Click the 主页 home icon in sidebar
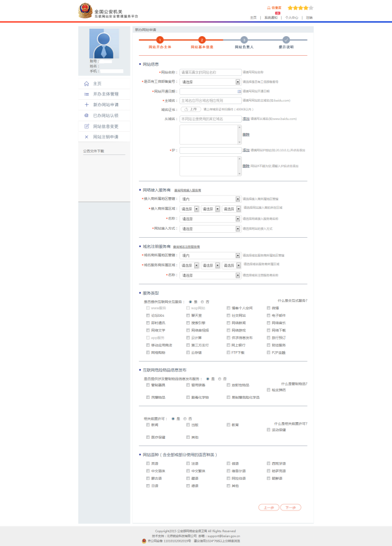 (86, 83)
